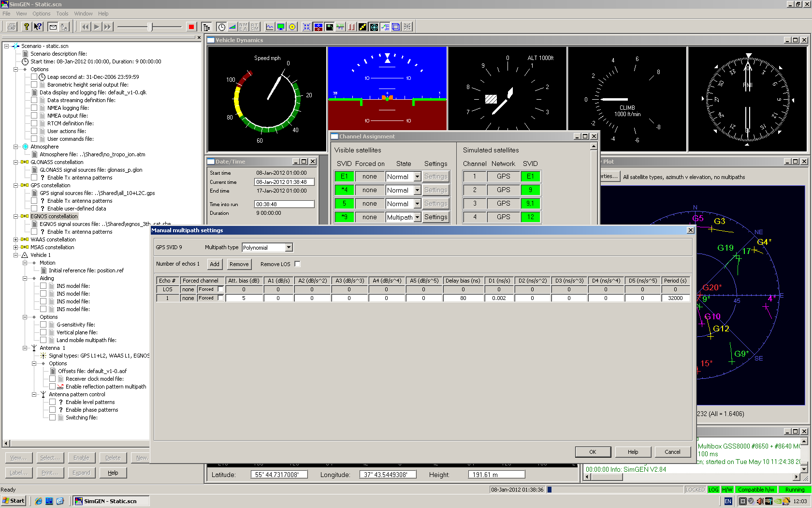Click the sky plot wheel toolbar icon
812x508 pixels.
pos(374,27)
